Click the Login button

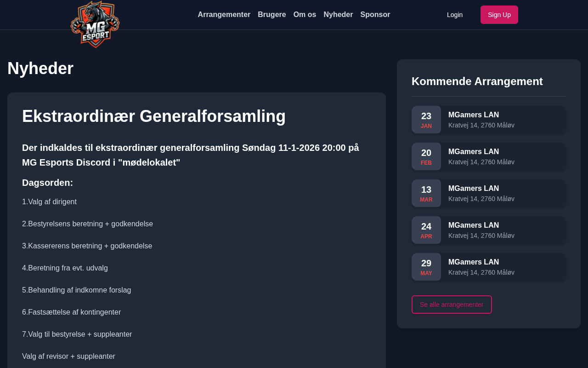[454, 15]
